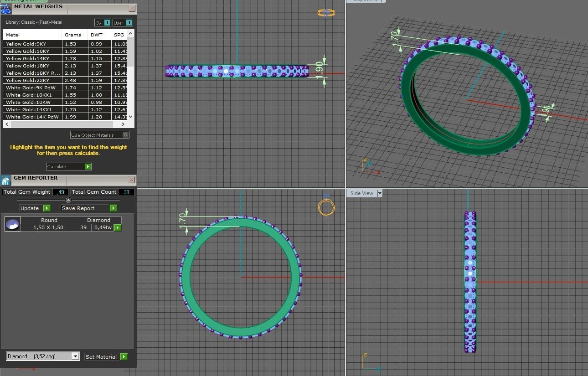Select the Yellow Gold:14KY row

(x=65, y=58)
